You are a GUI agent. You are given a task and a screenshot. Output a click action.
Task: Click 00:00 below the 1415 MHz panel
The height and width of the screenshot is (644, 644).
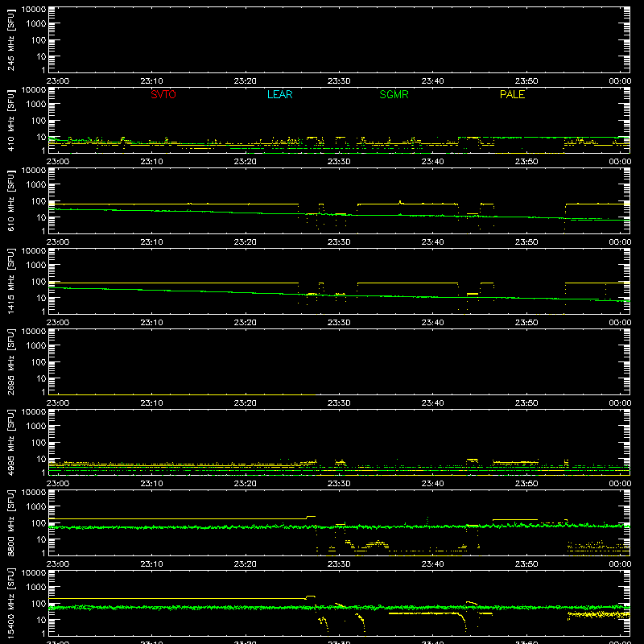620,323
